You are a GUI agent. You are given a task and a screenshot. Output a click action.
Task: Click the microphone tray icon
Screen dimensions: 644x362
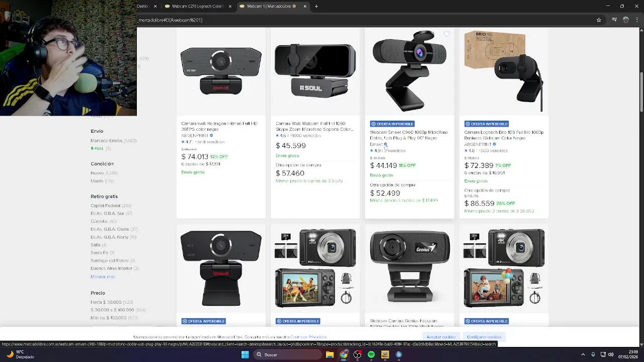[593, 355]
